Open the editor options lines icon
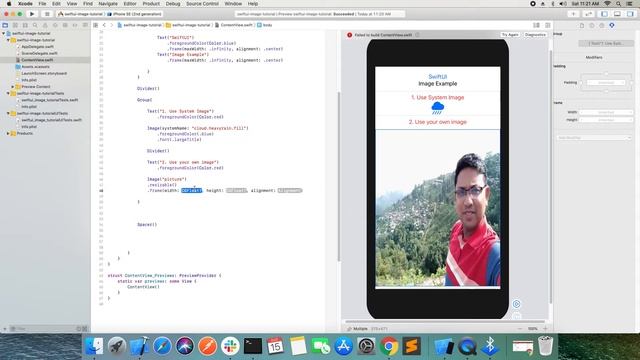Viewport: 640px width, 360px height. [x=536, y=25]
